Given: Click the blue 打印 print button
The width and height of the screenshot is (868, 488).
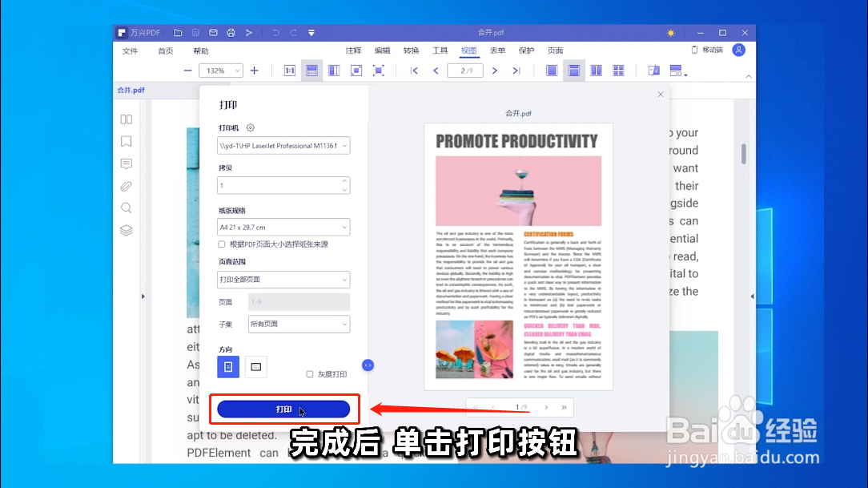Looking at the screenshot, I should [x=283, y=409].
